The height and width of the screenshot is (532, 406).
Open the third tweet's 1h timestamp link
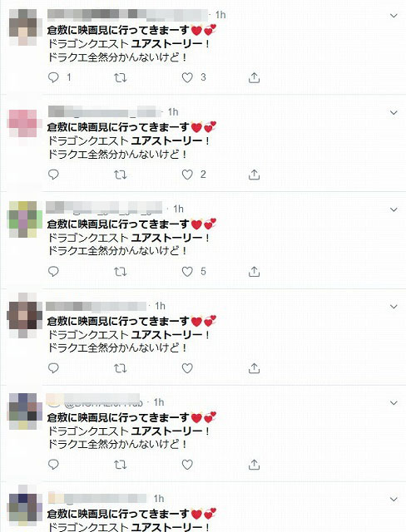pyautogui.click(x=178, y=209)
